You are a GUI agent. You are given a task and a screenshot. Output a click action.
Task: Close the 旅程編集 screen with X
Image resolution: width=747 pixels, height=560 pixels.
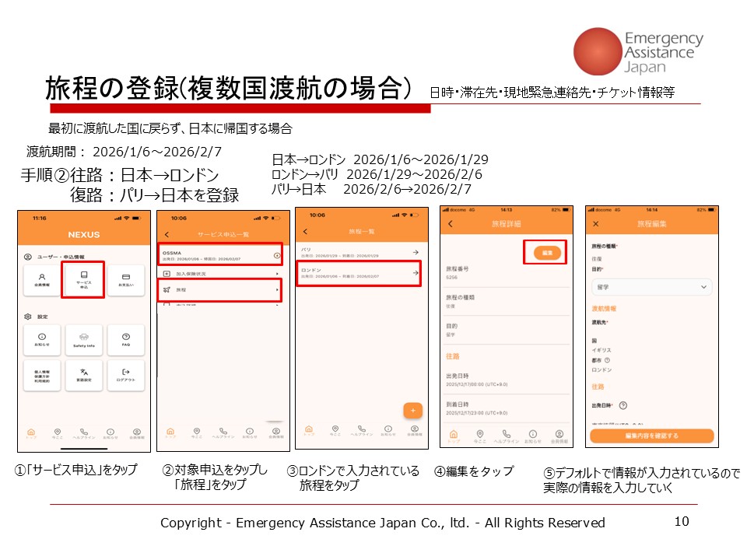click(596, 224)
